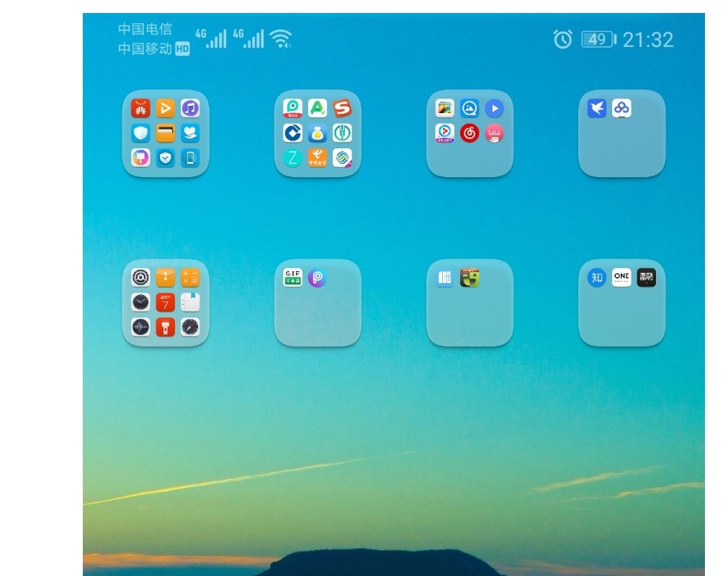This screenshot has width=728, height=576.
Task: Open the Themes paintbrush app
Action: [x=140, y=158]
